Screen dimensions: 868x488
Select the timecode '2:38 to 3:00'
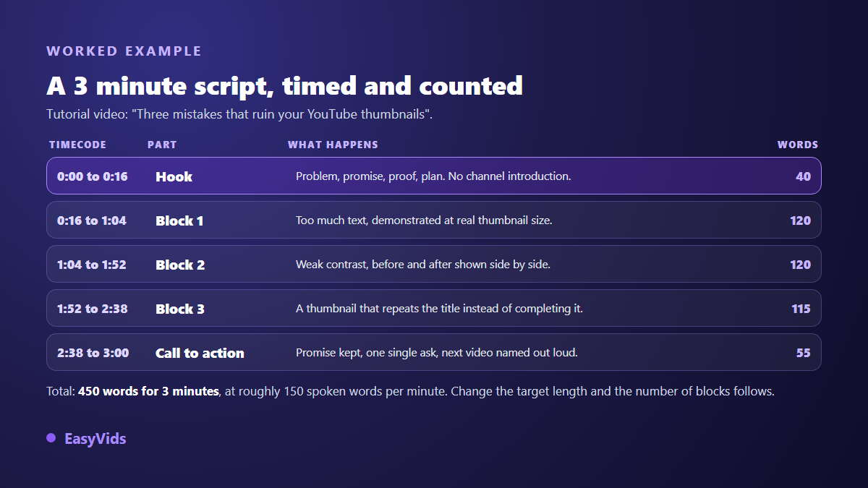[93, 353]
